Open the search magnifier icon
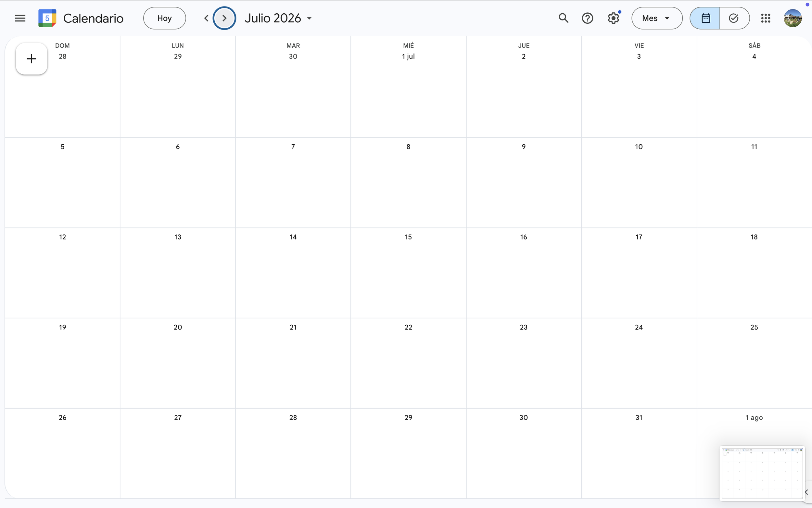The height and width of the screenshot is (508, 812). pyautogui.click(x=563, y=18)
